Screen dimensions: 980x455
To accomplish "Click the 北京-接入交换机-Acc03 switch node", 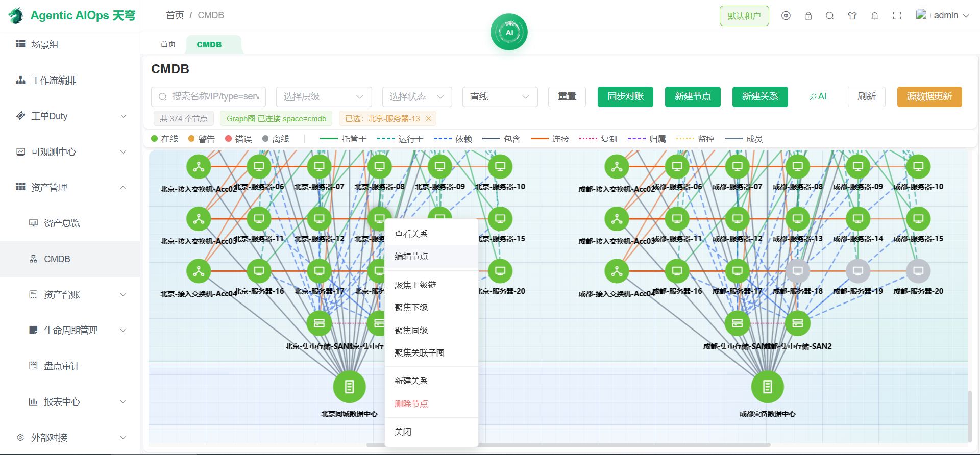I will (199, 219).
